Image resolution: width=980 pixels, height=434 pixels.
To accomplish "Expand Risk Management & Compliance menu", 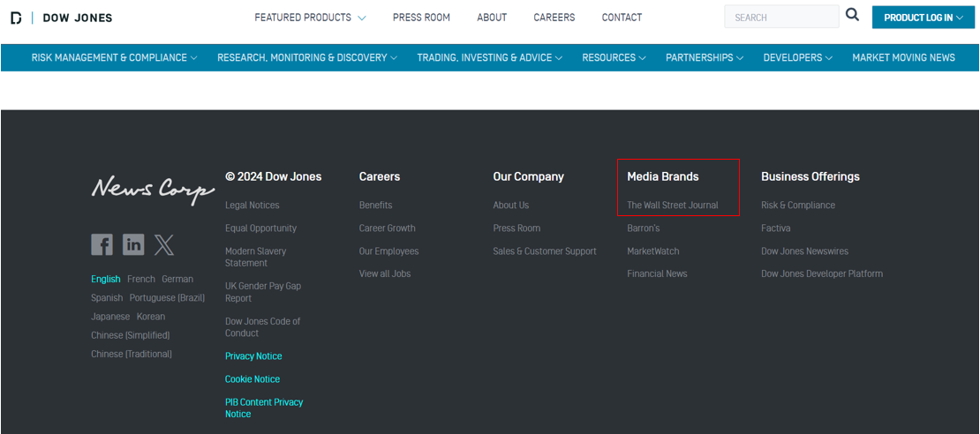I will 115,57.
